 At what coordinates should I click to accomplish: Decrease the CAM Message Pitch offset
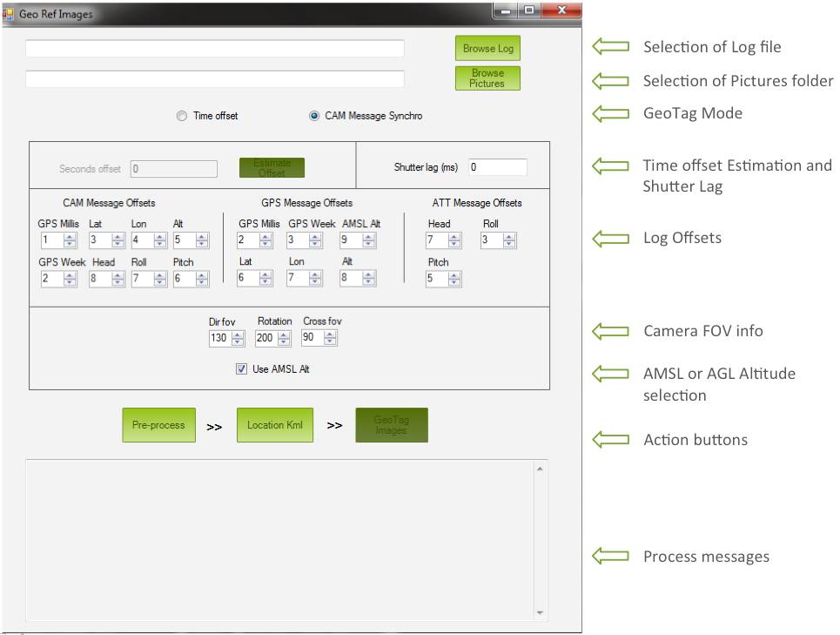[x=202, y=283]
